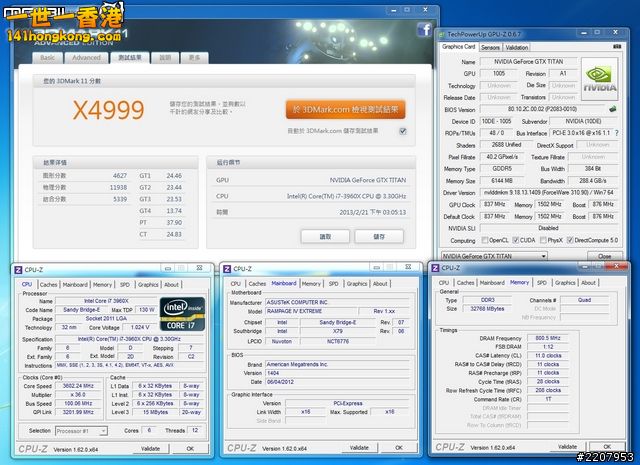Image resolution: width=640 pixels, height=465 pixels.
Task: Click the Intel Core i7 logo in CPU-Z
Action: 188,317
